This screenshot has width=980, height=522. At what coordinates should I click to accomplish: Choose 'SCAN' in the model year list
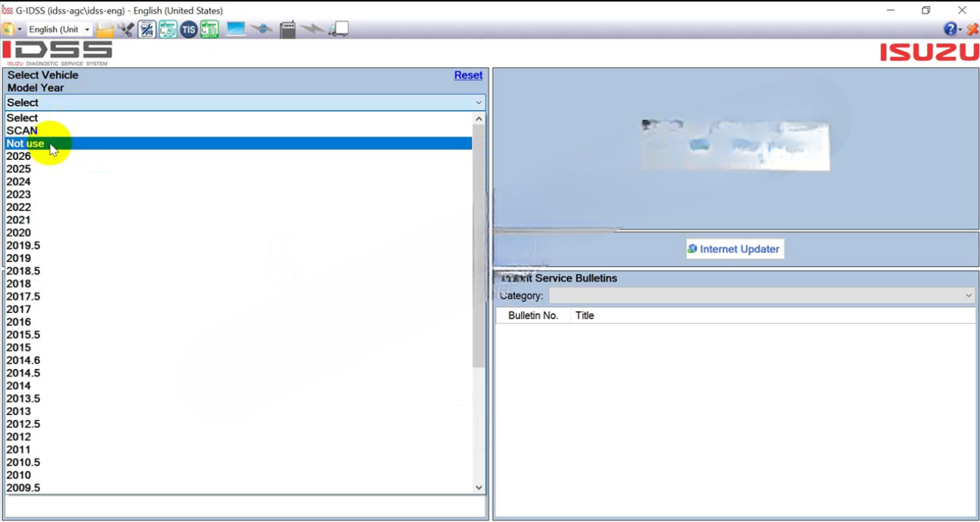(239, 130)
